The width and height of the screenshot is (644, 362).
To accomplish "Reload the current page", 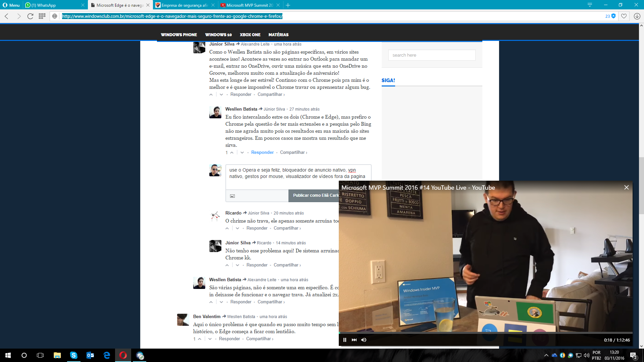I will 30,16.
